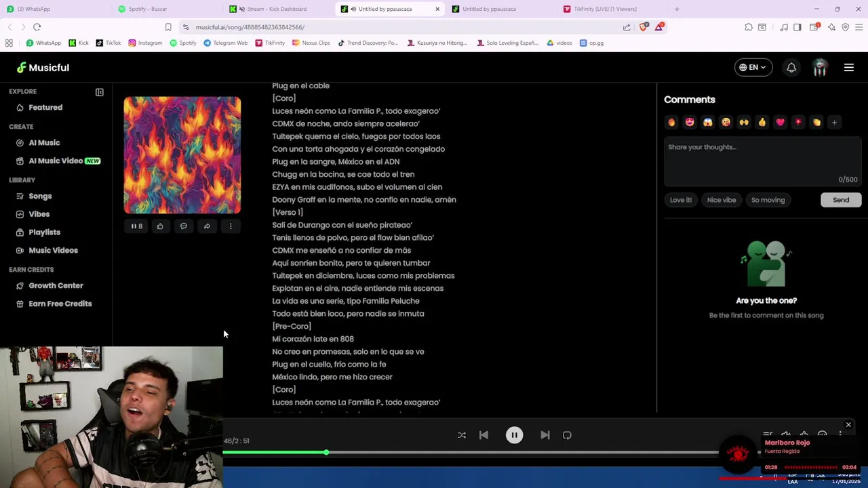This screenshot has width=868, height=488.
Task: Open Featured in the sidebar
Action: 45,107
